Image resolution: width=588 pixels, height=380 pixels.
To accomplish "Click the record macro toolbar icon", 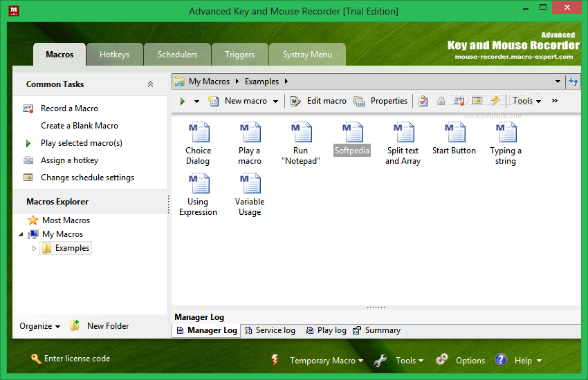I will click(x=459, y=100).
